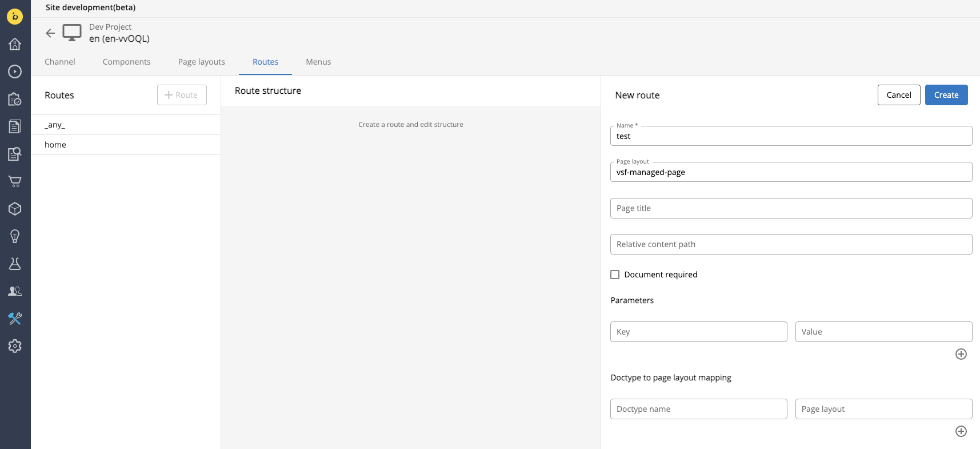
Task: Add a parameter with the plus icon
Action: click(961, 354)
